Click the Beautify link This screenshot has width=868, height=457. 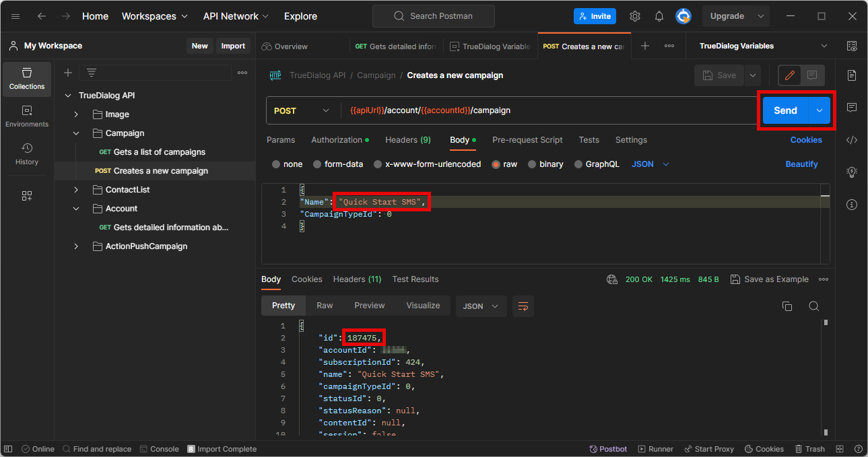[801, 164]
